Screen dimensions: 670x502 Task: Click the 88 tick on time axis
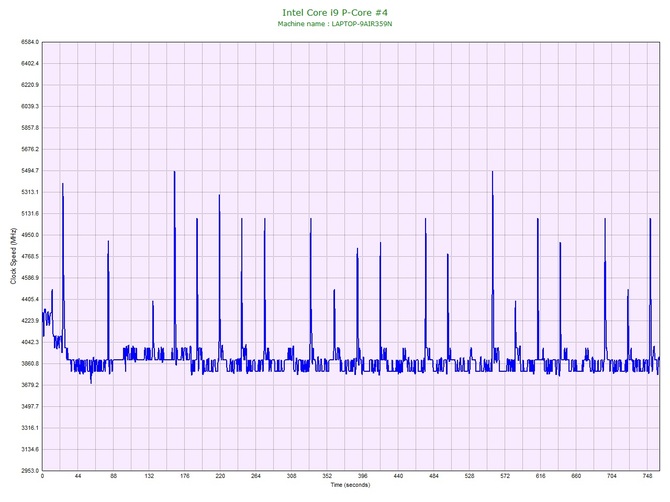pos(113,476)
